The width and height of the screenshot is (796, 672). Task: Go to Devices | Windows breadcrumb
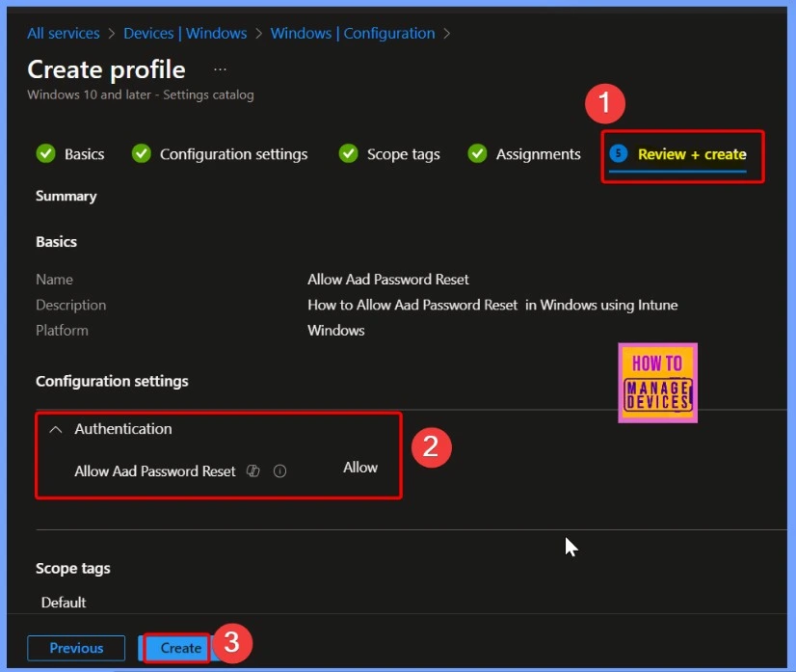pyautogui.click(x=185, y=34)
